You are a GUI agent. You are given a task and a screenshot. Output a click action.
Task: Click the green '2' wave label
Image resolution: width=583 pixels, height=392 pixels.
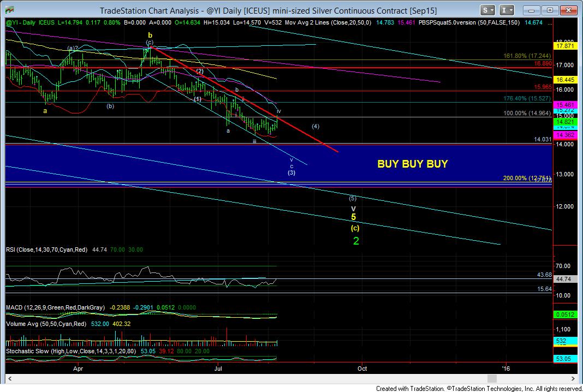coord(356,241)
